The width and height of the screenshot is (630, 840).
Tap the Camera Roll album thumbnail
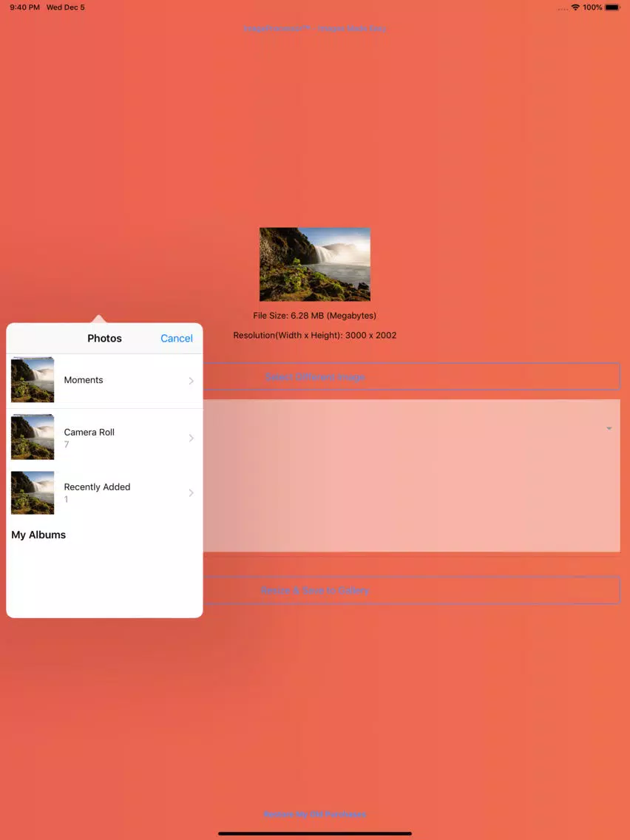coord(32,436)
